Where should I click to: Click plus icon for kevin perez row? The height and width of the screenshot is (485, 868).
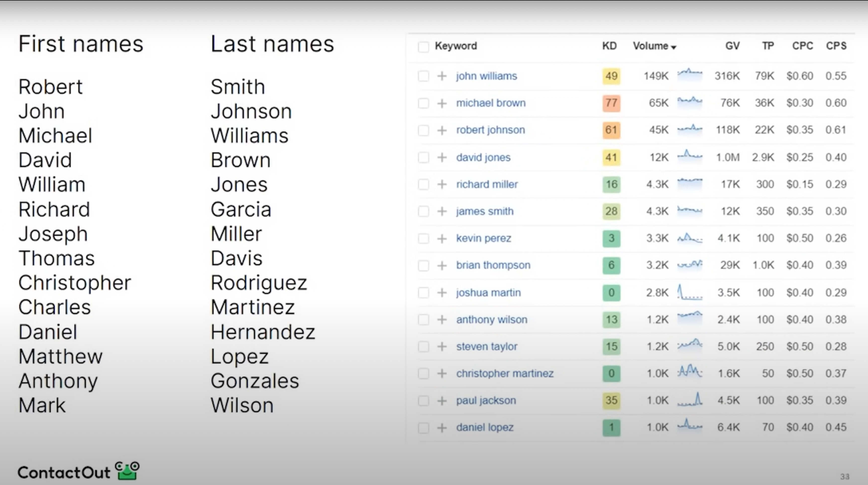pos(442,239)
